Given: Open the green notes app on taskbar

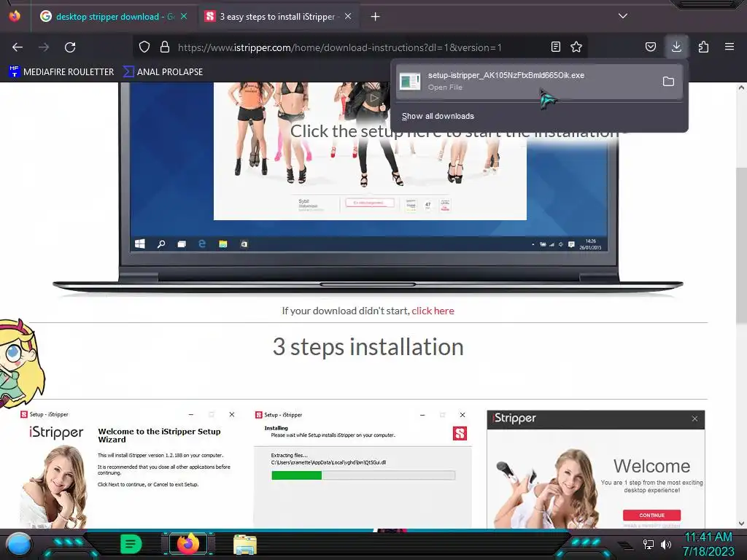Looking at the screenshot, I should coord(131,544).
